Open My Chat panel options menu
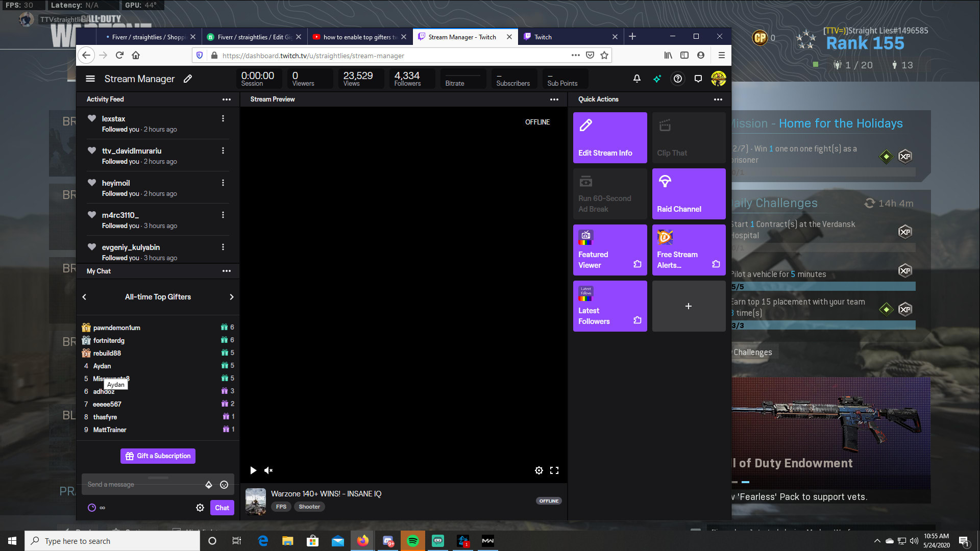Image resolution: width=980 pixels, height=551 pixels. (x=227, y=271)
